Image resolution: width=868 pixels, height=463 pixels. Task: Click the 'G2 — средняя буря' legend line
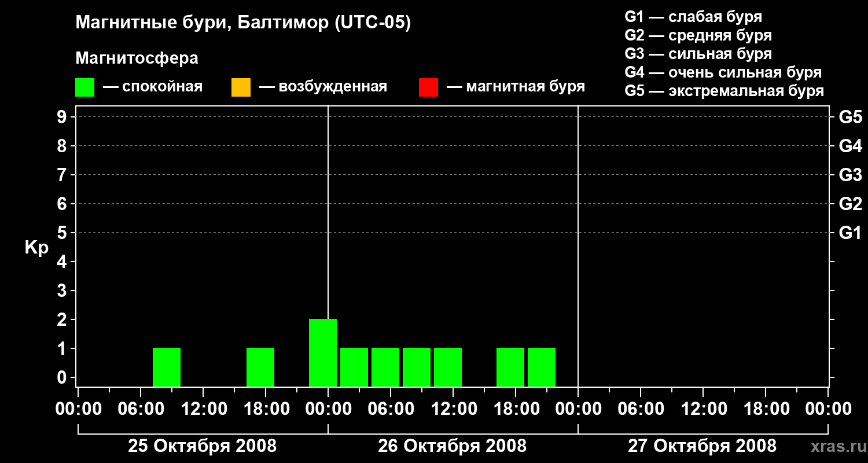[x=698, y=35]
